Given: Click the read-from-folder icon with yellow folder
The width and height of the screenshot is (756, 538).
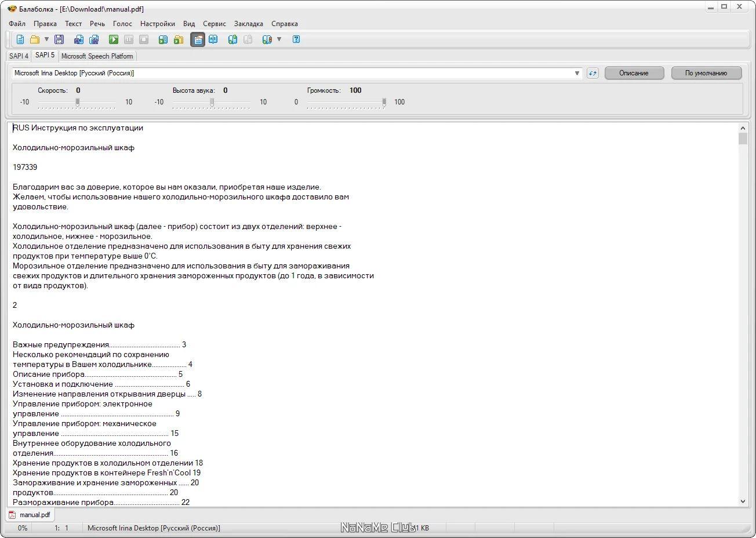Looking at the screenshot, I should pos(179,39).
